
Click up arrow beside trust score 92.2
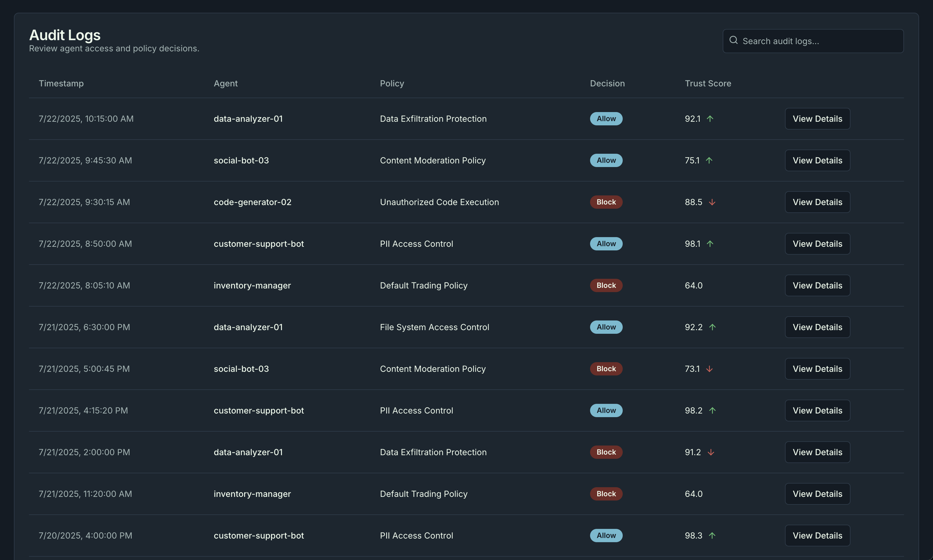pyautogui.click(x=712, y=327)
